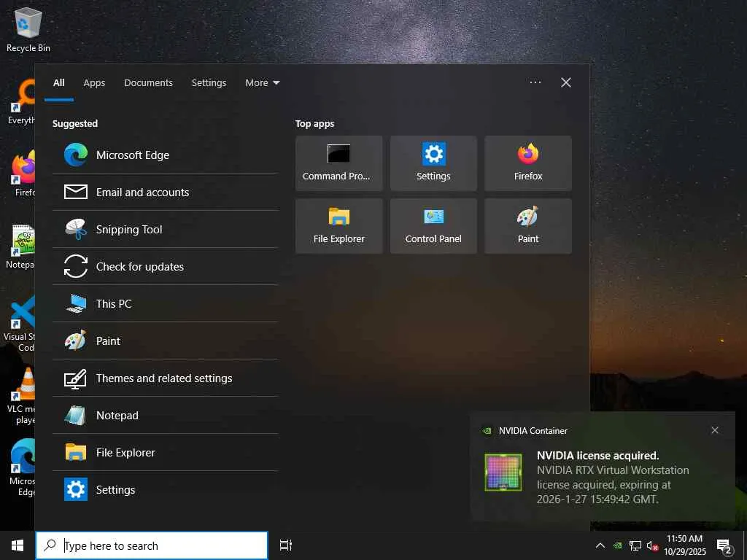Dismiss the NVIDIA Container notification
Image resolution: width=747 pixels, height=560 pixels.
(x=715, y=430)
